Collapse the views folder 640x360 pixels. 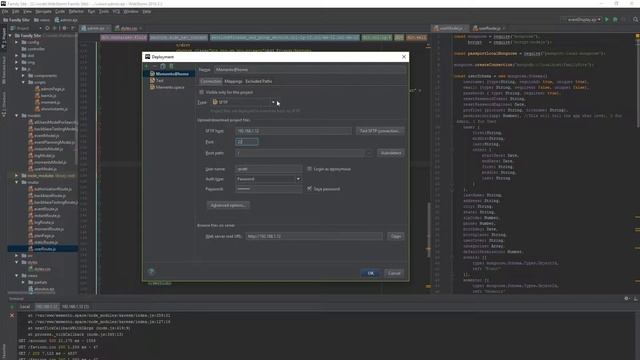[x=17, y=276]
